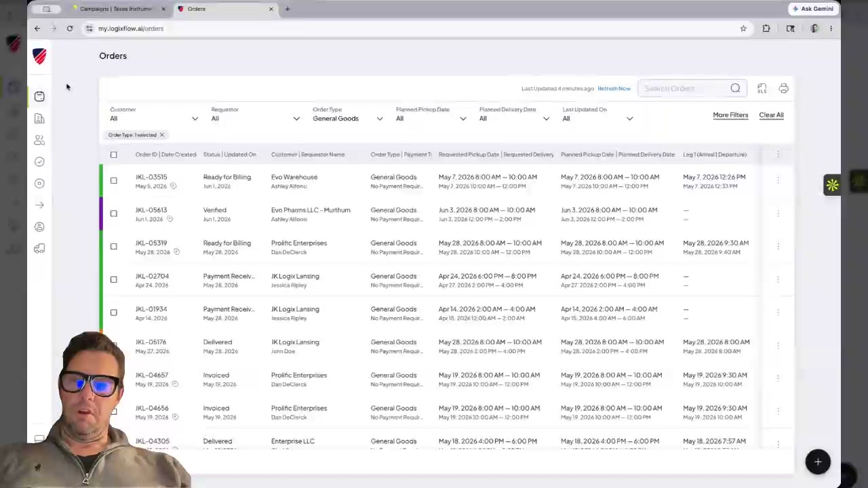Screen dimensions: 868x488
Task: Open the Chrome three-dot menu
Action: pos(831,28)
